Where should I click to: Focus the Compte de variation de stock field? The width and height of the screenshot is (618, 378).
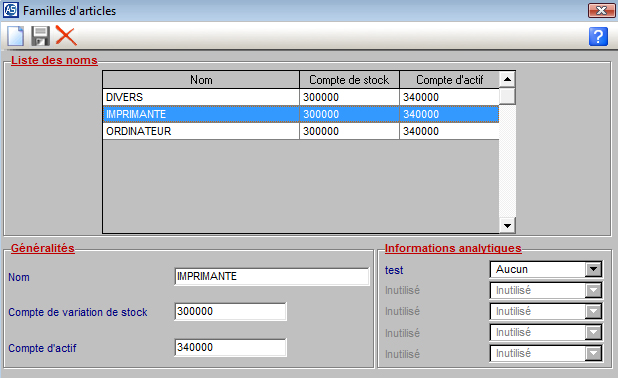coord(230,311)
